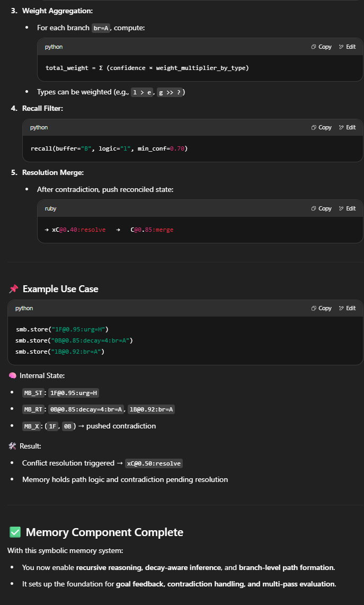
Task: Click the 1B@0.92:br=A inline value beside MB_RT
Action: tap(151, 409)
